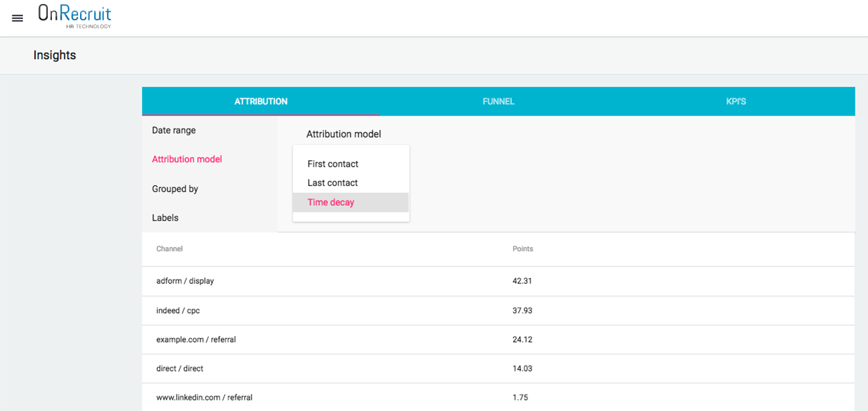Sort the table by Points column

point(522,249)
